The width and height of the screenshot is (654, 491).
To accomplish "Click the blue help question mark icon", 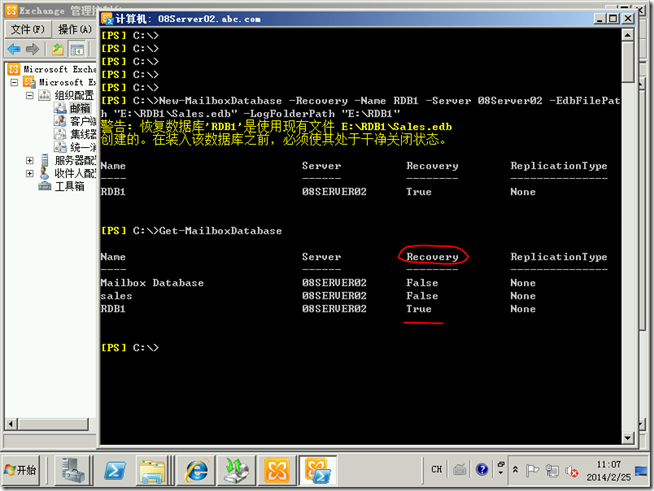I will click(x=482, y=470).
